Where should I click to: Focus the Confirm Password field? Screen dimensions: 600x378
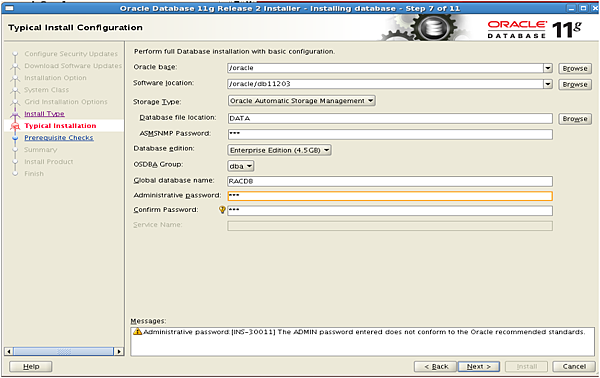tap(390, 210)
